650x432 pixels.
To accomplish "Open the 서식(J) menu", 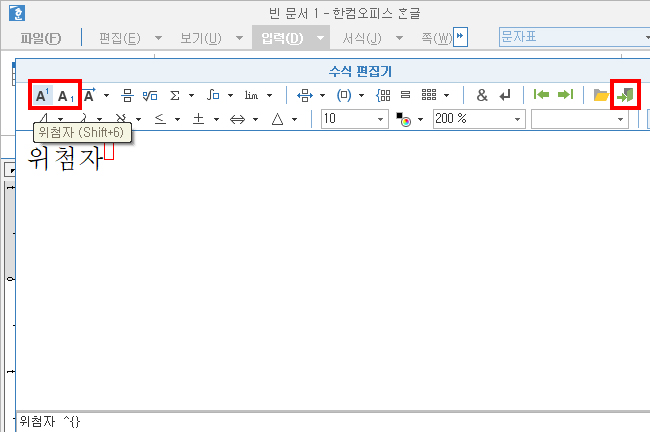I will pyautogui.click(x=362, y=38).
